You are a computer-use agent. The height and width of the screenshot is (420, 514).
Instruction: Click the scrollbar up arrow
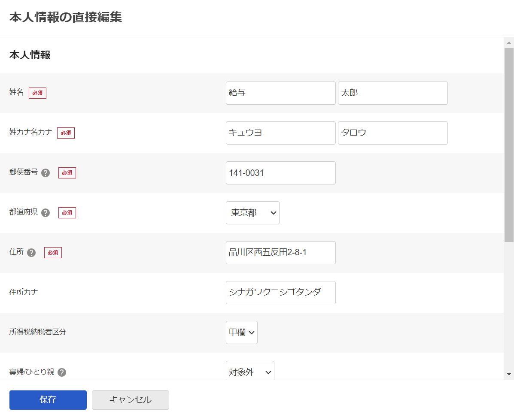[x=509, y=43]
